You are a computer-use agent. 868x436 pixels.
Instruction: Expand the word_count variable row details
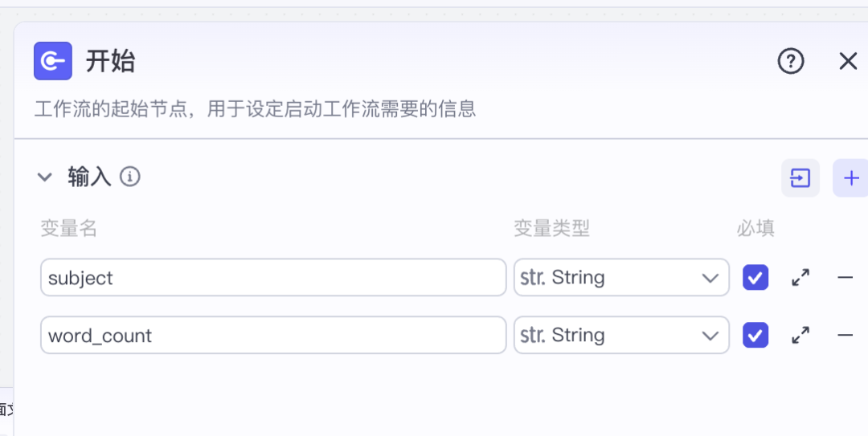tap(800, 336)
